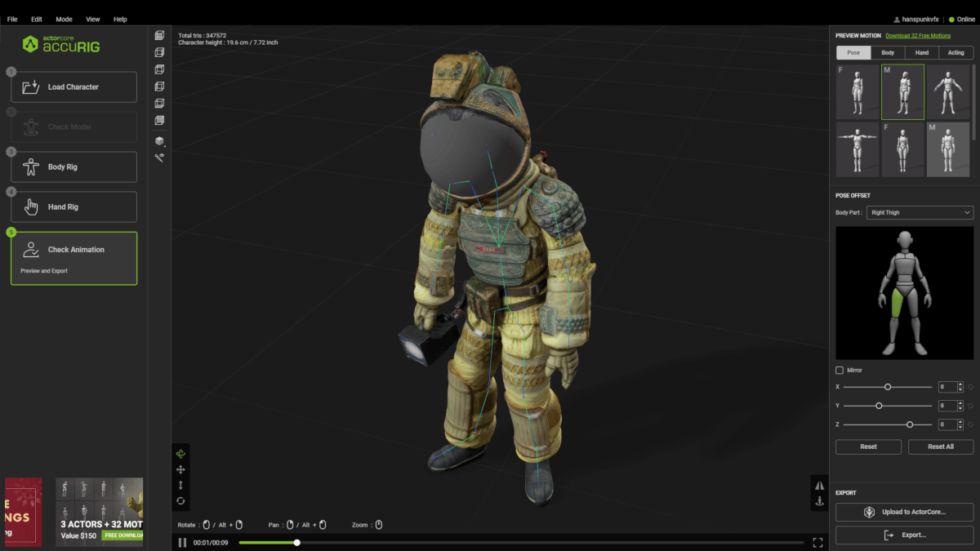The image size is (980, 551).
Task: Open the Edit menu
Action: pos(37,19)
